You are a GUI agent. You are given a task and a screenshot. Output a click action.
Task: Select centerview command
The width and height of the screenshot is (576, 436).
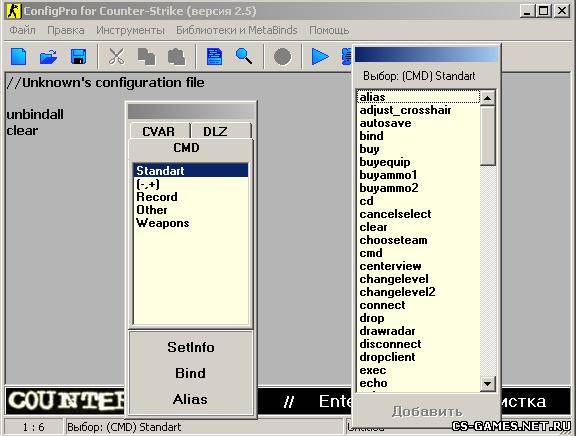(418, 266)
